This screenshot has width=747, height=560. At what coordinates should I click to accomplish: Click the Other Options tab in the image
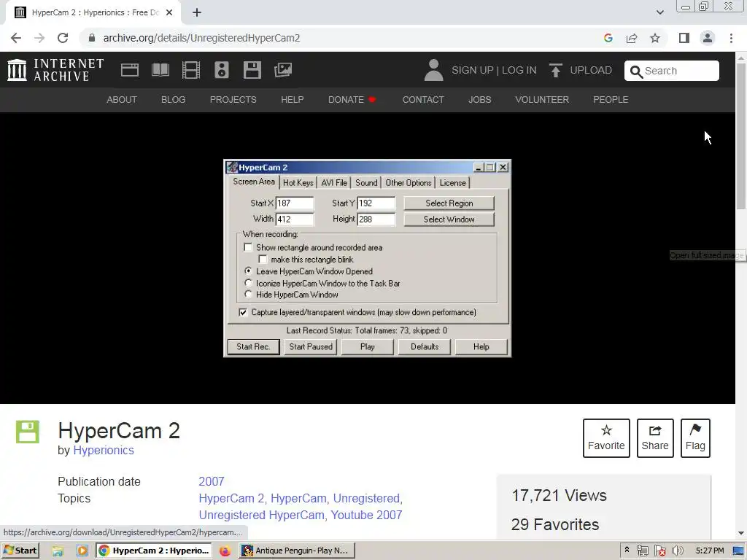coord(409,183)
